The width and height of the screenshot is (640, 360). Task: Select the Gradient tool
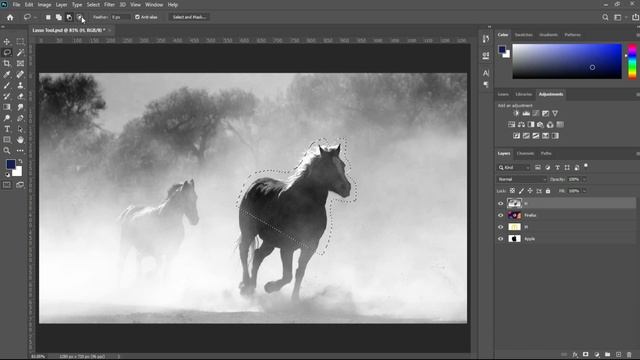click(7, 107)
